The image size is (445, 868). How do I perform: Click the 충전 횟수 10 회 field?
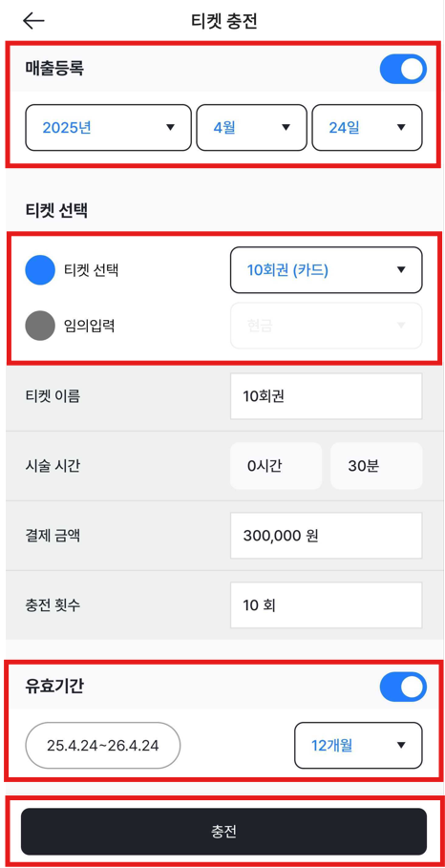[326, 605]
